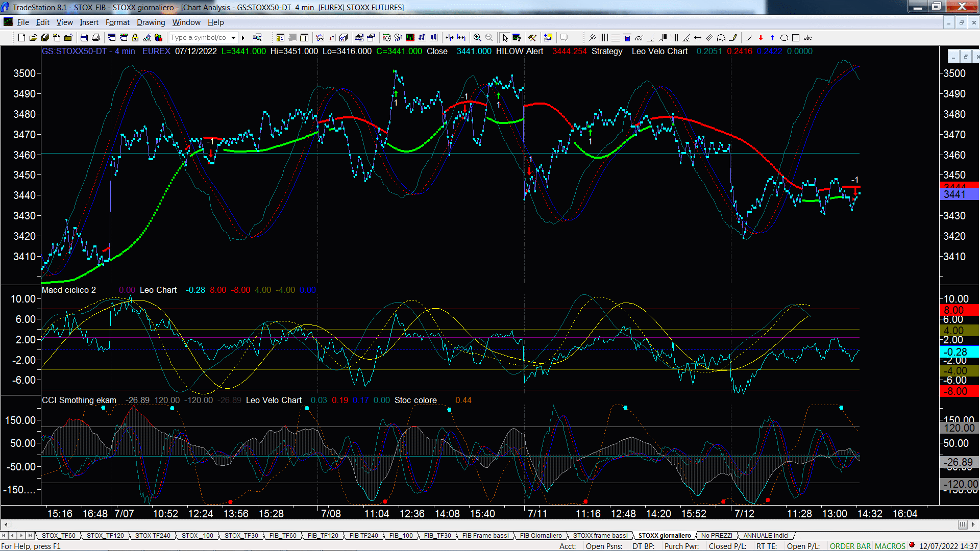Select the horizontal lines drawing tool
Screen dimensions: 980x551
click(616, 38)
